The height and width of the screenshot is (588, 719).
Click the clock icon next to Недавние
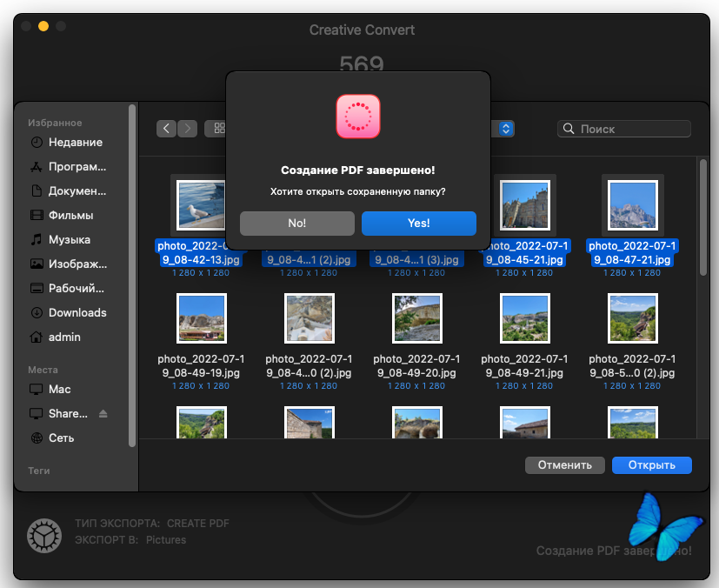(37, 142)
